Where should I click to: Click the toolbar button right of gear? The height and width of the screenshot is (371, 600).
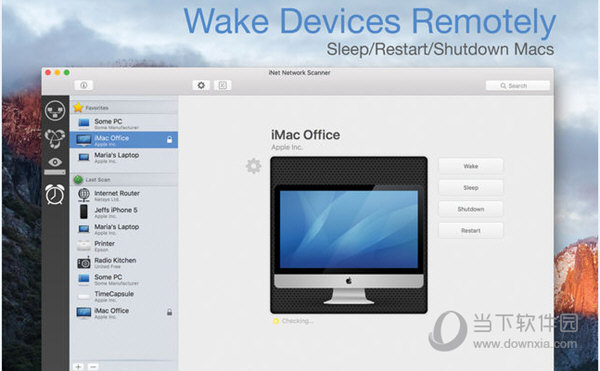pyautogui.click(x=222, y=85)
